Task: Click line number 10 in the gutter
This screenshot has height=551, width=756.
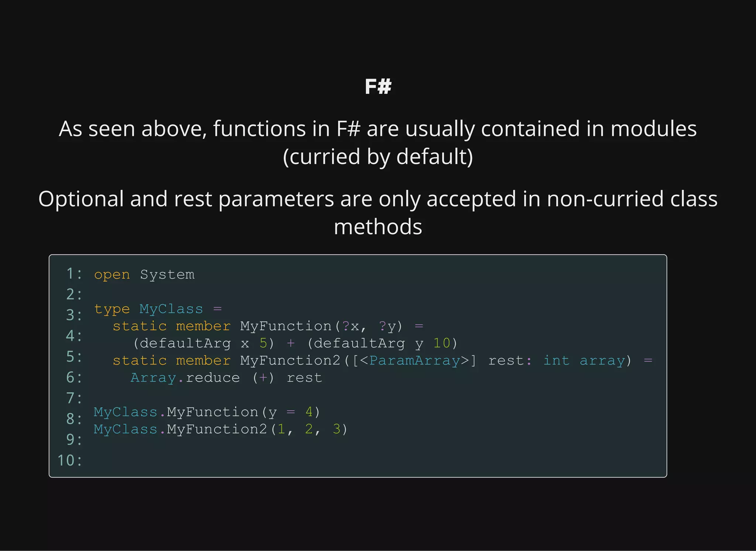Action: tap(66, 461)
